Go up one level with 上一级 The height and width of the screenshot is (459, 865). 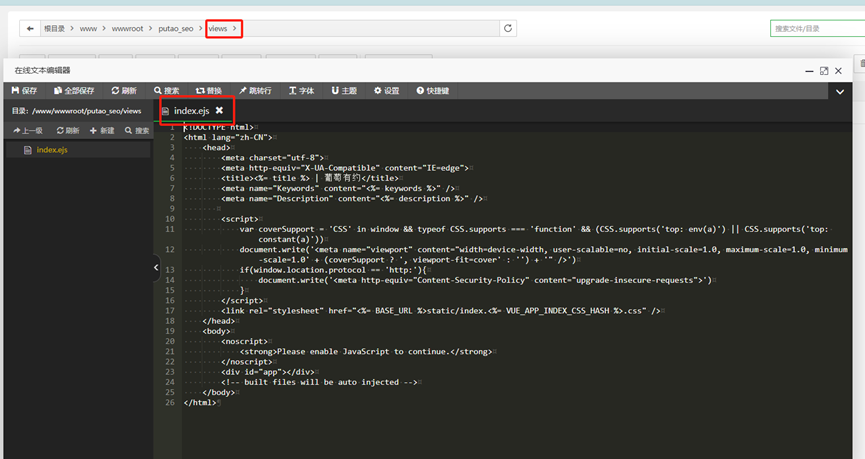(28, 131)
